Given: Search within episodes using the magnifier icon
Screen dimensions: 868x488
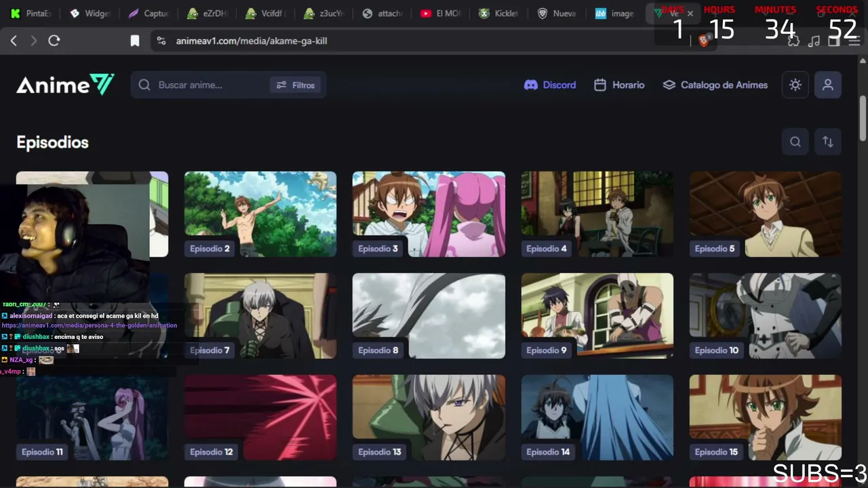Looking at the screenshot, I should [795, 142].
